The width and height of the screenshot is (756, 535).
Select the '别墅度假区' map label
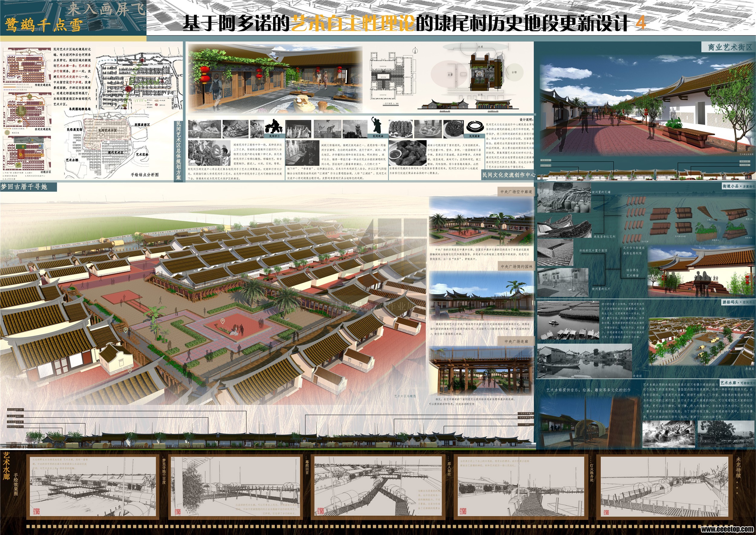pyautogui.click(x=142, y=125)
